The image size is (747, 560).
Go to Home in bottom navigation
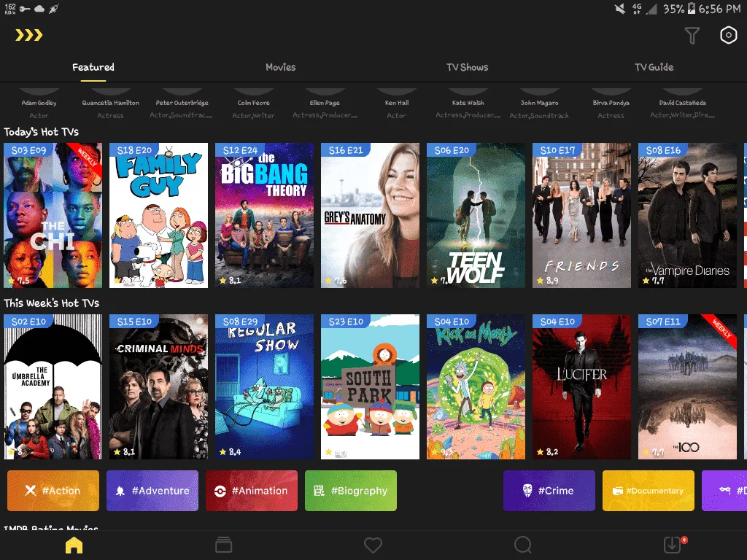(74, 545)
